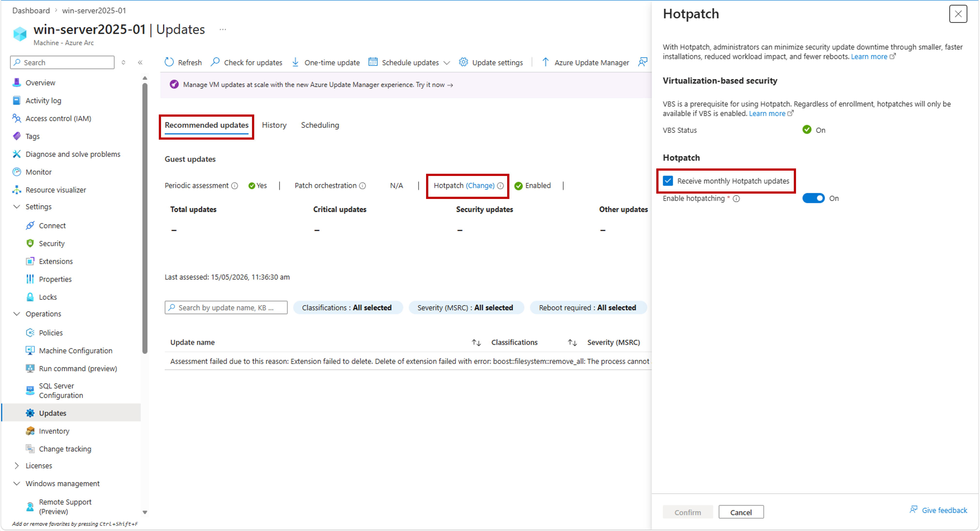Click Search by update name field
The width and height of the screenshot is (980, 531).
226,308
